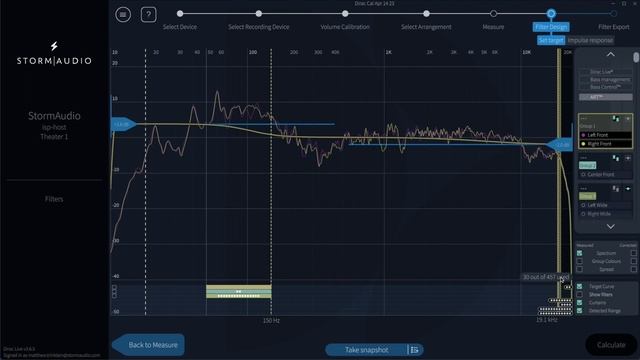Select the Bass Management option
This screenshot has width=640, height=360.
coord(606,80)
